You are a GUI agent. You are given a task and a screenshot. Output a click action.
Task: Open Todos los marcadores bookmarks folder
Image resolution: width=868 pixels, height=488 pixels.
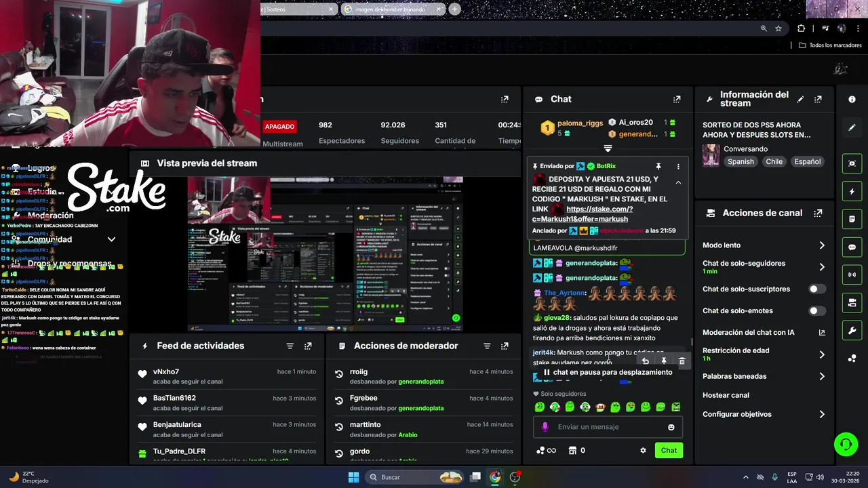point(830,45)
